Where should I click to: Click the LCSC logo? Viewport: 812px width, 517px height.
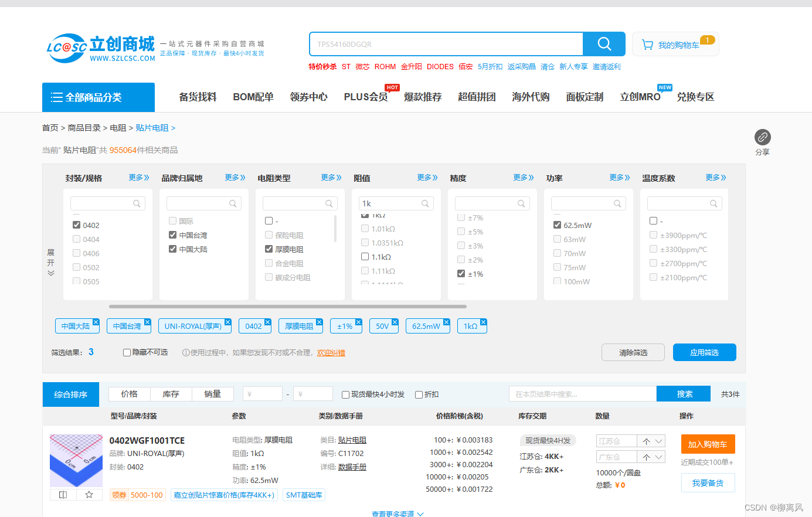pos(101,48)
